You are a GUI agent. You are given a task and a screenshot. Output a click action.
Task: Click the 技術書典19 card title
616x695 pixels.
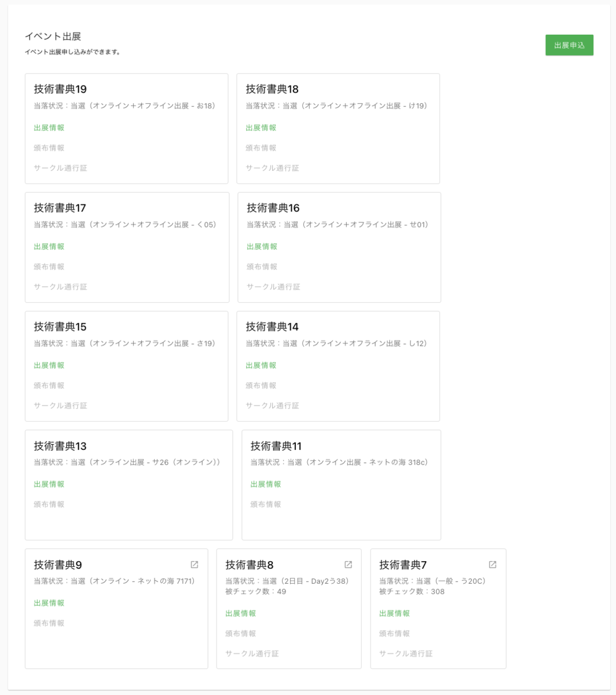point(60,89)
